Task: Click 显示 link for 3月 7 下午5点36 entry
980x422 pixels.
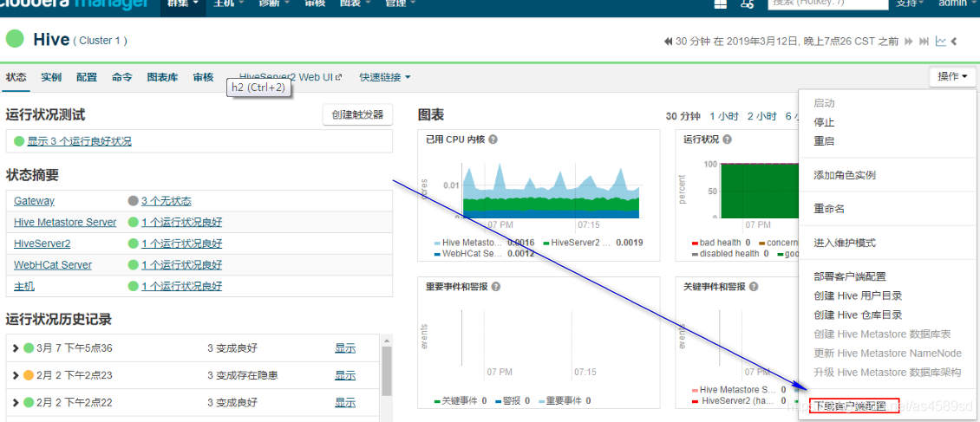Action: click(345, 347)
